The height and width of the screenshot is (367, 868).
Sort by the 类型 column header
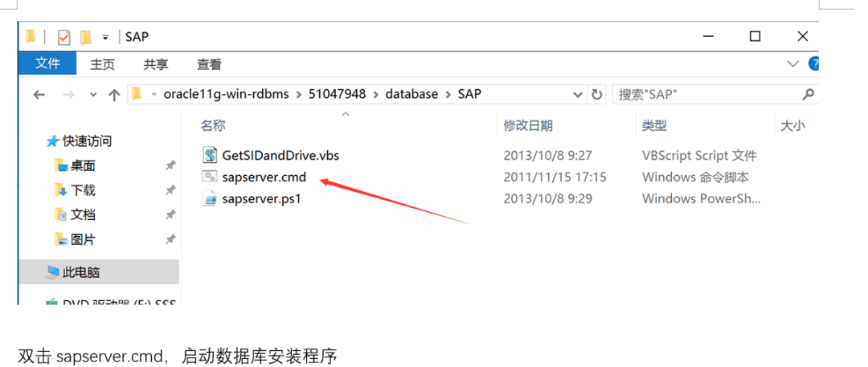point(653,125)
